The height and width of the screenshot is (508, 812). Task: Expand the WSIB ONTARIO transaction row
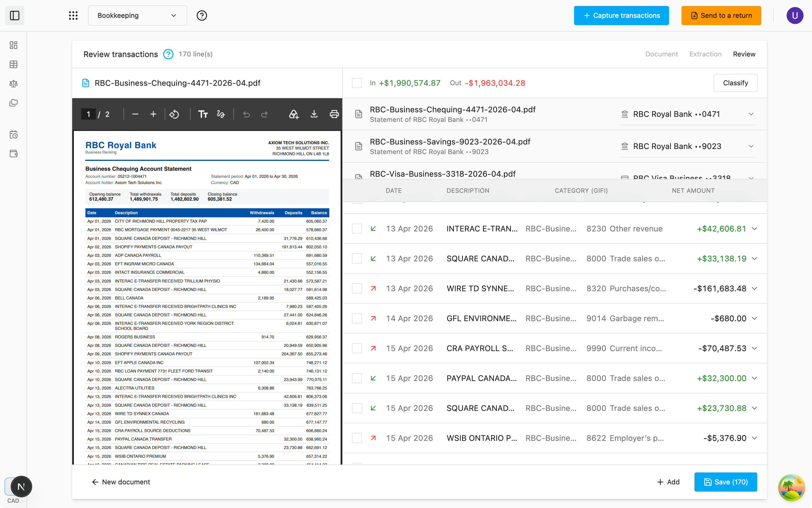pos(754,438)
